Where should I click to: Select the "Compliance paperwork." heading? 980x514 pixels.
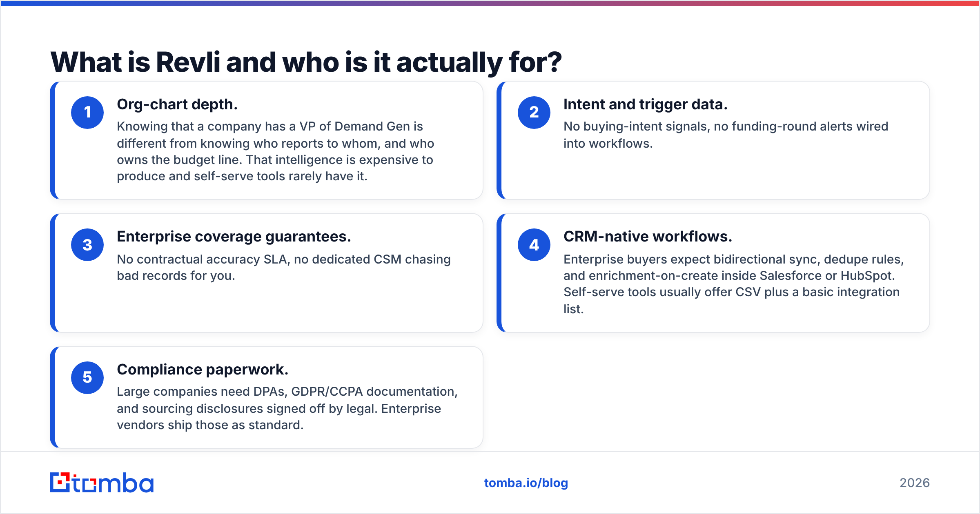203,370
